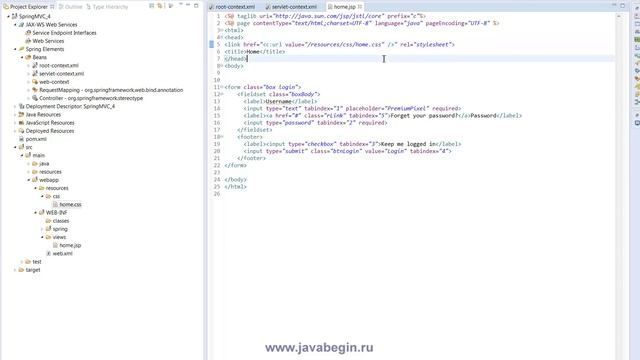Collapse the WEB-INF folder
Screen dimensions: 640x360
[x=36, y=212]
